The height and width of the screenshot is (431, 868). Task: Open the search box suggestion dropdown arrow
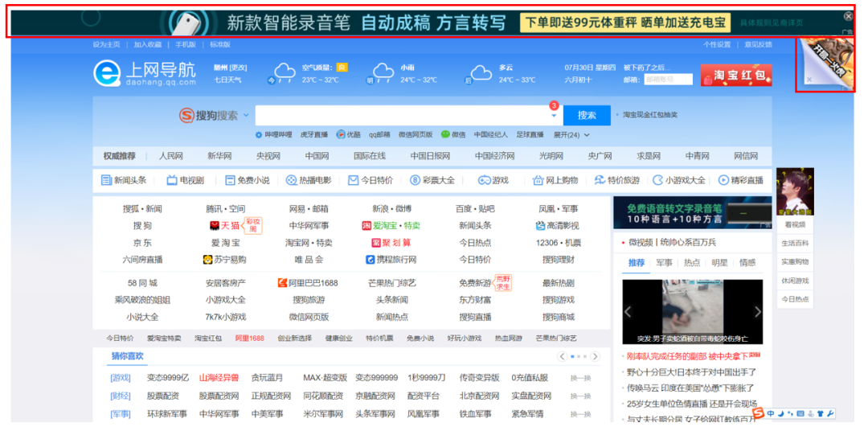[554, 116]
